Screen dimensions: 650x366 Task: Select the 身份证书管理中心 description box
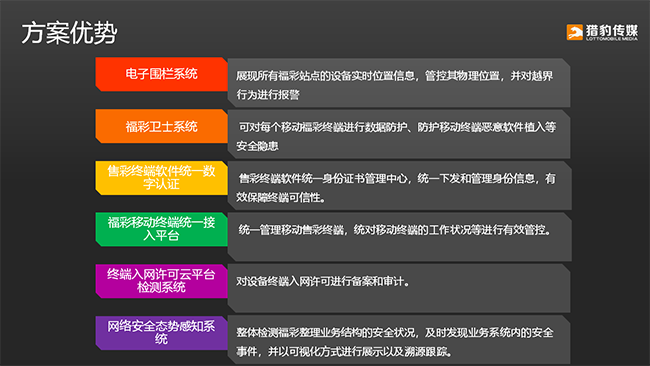coord(399,186)
